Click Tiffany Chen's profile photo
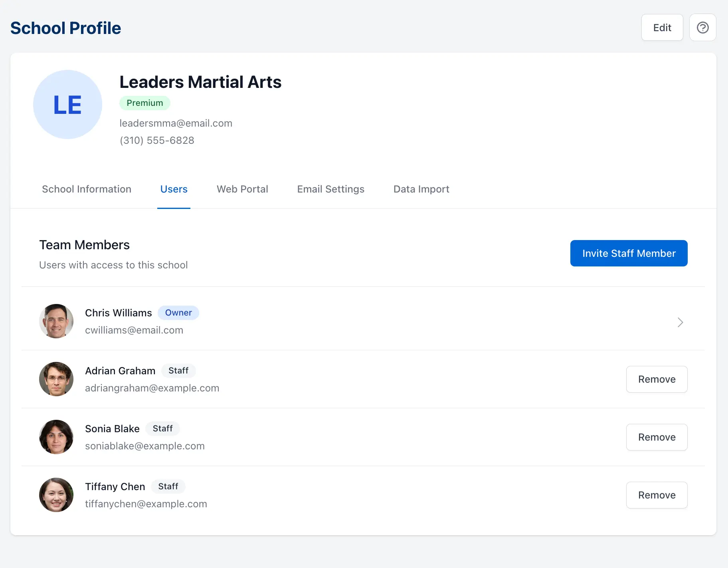The image size is (728, 568). [56, 495]
